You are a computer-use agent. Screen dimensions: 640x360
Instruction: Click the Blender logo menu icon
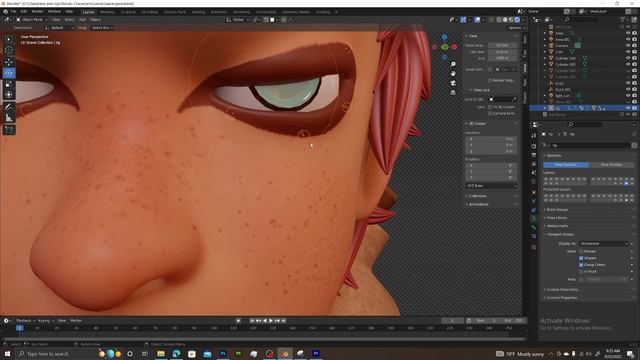pyautogui.click(x=5, y=11)
